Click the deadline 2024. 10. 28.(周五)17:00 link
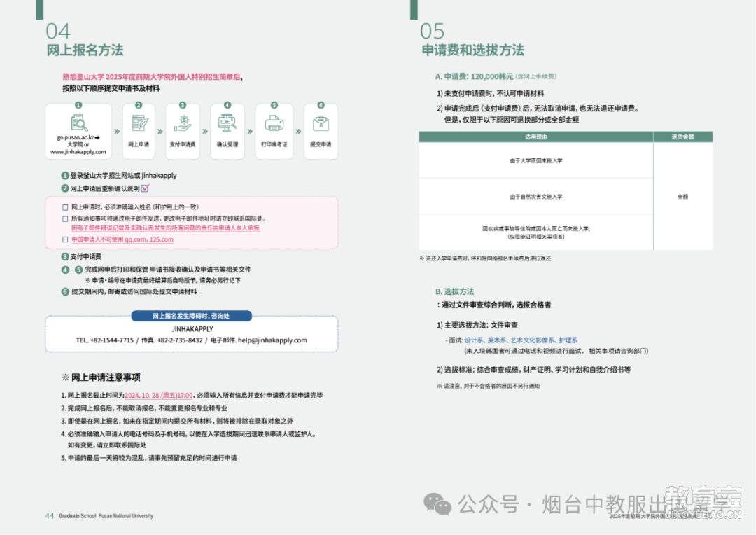Image resolution: width=756 pixels, height=535 pixels. point(159,396)
